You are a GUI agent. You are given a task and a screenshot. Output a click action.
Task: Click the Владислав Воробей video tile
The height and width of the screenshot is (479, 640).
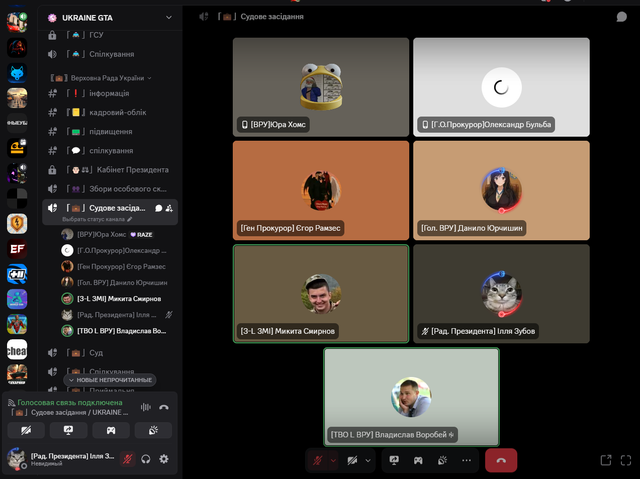411,397
